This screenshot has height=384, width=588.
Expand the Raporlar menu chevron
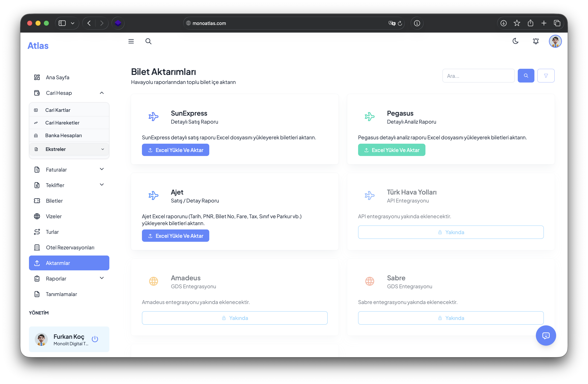click(x=102, y=278)
